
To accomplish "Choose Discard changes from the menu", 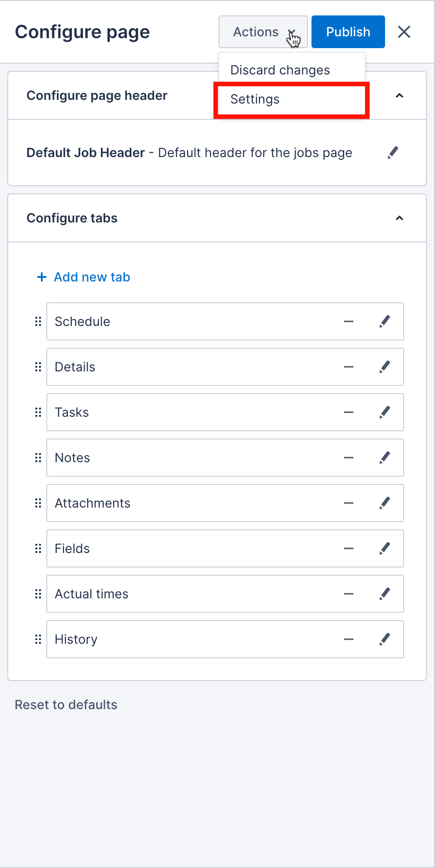I will point(280,69).
